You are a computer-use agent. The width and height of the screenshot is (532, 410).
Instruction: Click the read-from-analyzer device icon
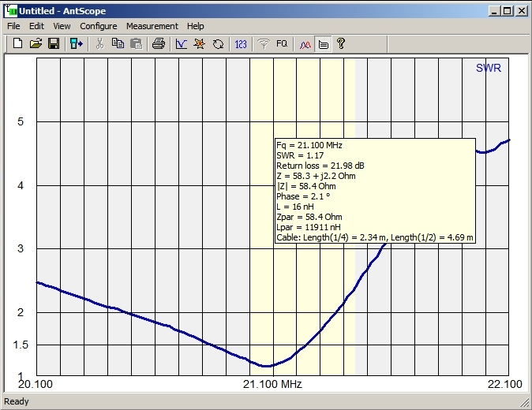point(77,43)
